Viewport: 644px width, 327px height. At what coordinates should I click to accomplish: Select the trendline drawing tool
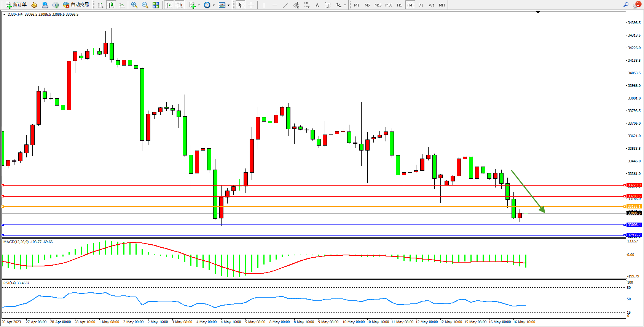[285, 5]
